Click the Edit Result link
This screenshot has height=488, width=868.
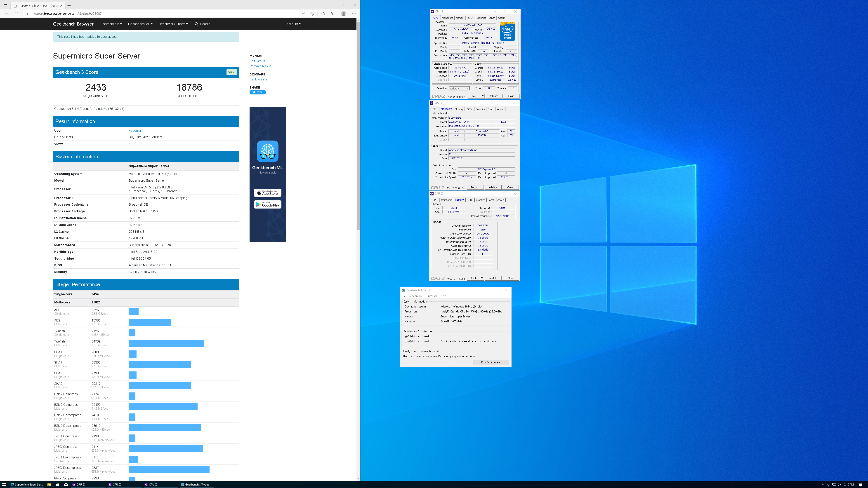tap(257, 61)
